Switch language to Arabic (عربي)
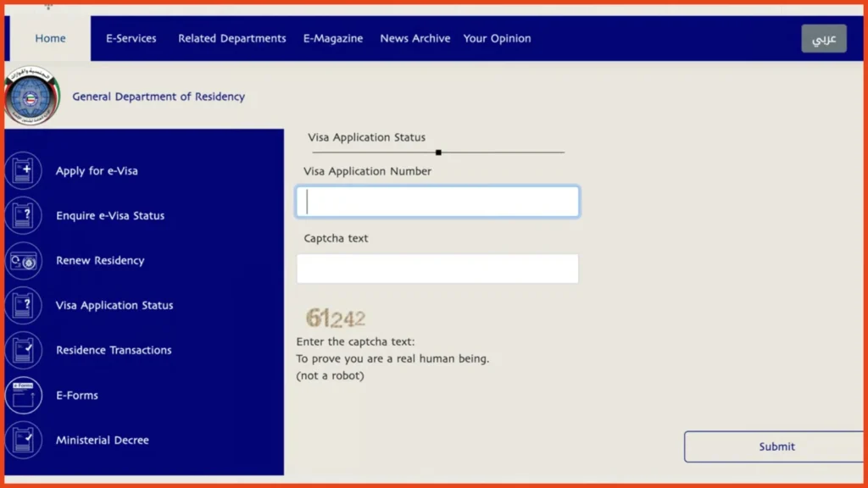The image size is (868, 488). click(x=824, y=38)
